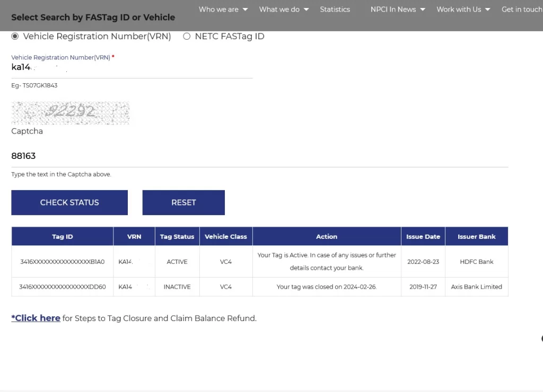Click the dark circular widget icon at right edge
The width and height of the screenshot is (543, 392).
541,338
